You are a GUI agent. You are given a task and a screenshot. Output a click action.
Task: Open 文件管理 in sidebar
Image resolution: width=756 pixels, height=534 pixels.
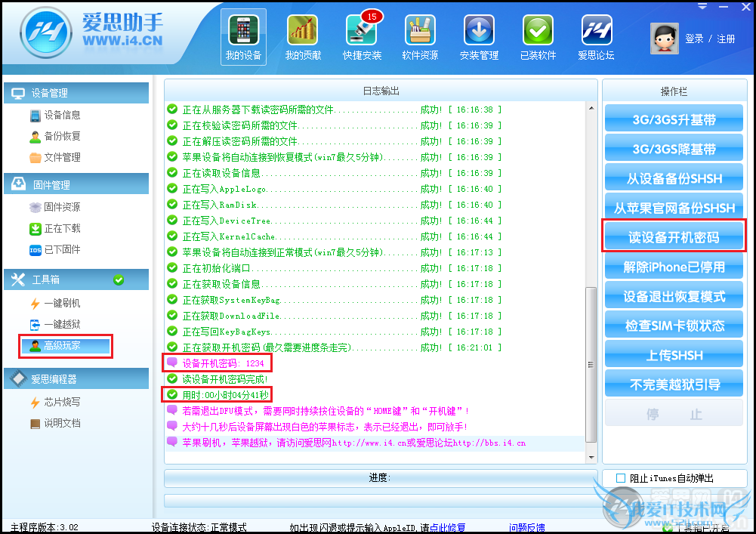55,158
